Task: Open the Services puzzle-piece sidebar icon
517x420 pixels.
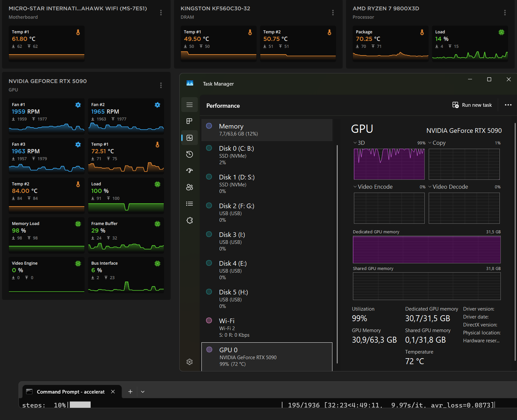Action: pyautogui.click(x=190, y=220)
